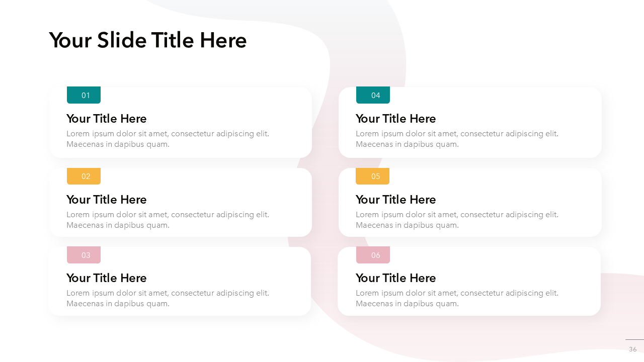Select Lorem ipsum paragraph in card 06
This screenshot has height=362, width=644.
tap(457, 298)
